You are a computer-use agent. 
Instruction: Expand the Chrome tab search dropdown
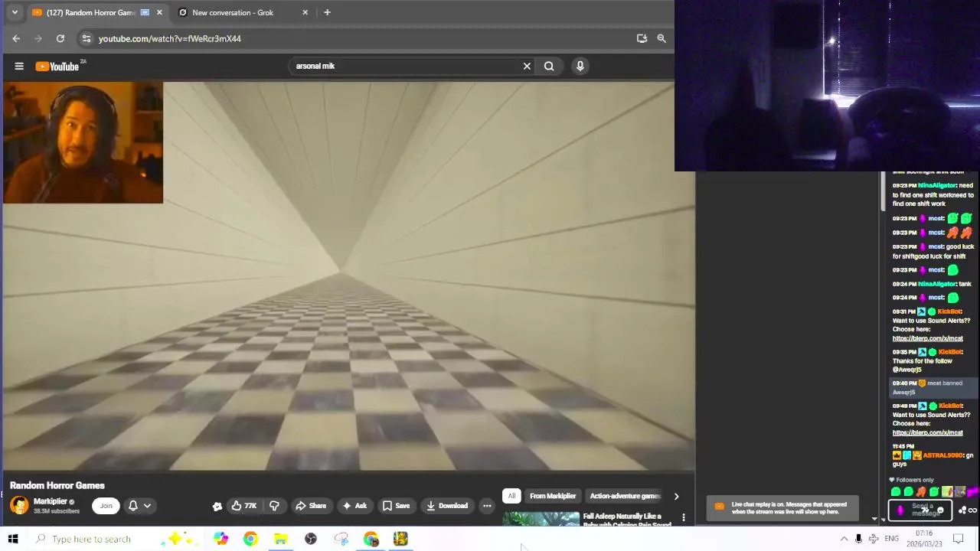click(15, 12)
